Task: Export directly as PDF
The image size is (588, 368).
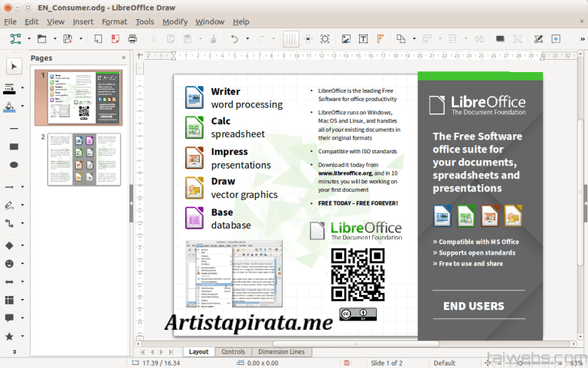Action: click(x=115, y=38)
